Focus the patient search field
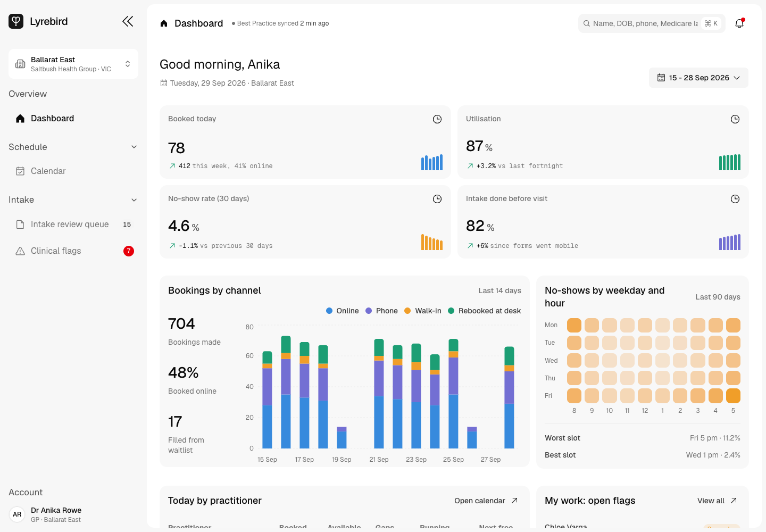Viewport: 766px width, 532px height. click(x=652, y=23)
